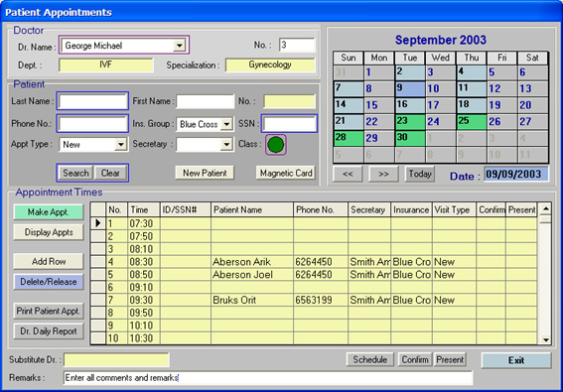Screen dimensions: 563x392
Task: Click the Today button
Action: pos(420,174)
